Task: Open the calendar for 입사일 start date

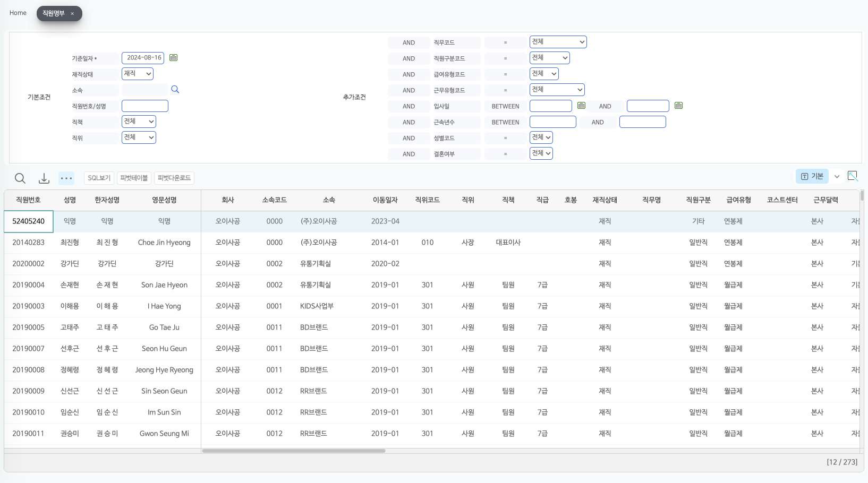Action: pyautogui.click(x=581, y=106)
